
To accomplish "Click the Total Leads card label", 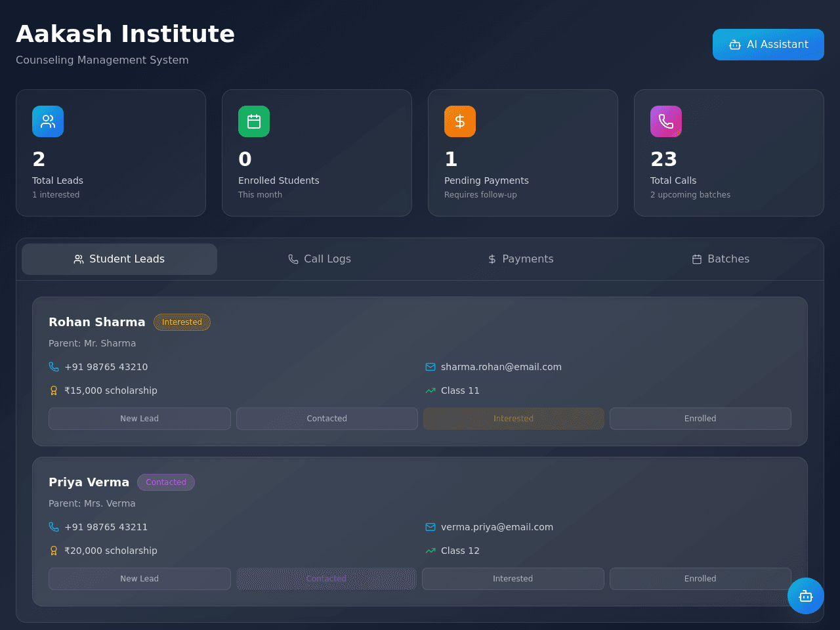I will [x=58, y=180].
